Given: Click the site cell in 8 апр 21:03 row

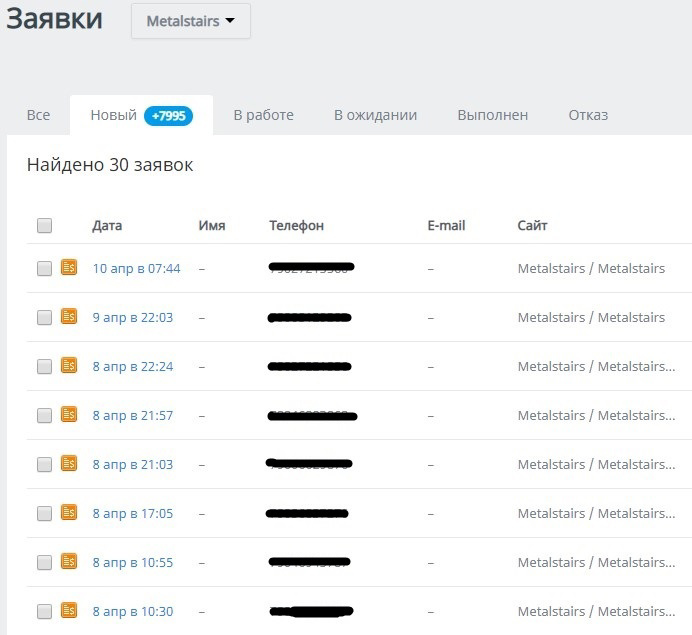Looking at the screenshot, I should [x=596, y=464].
